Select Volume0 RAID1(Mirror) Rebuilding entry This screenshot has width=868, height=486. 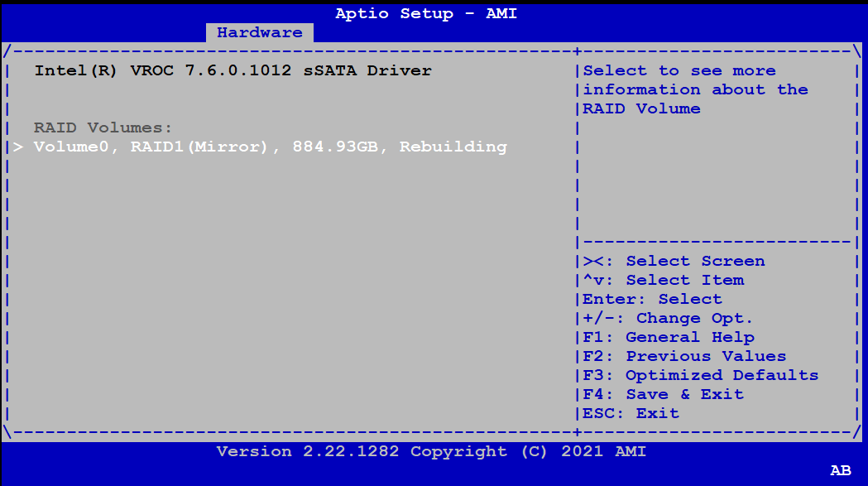(x=270, y=147)
